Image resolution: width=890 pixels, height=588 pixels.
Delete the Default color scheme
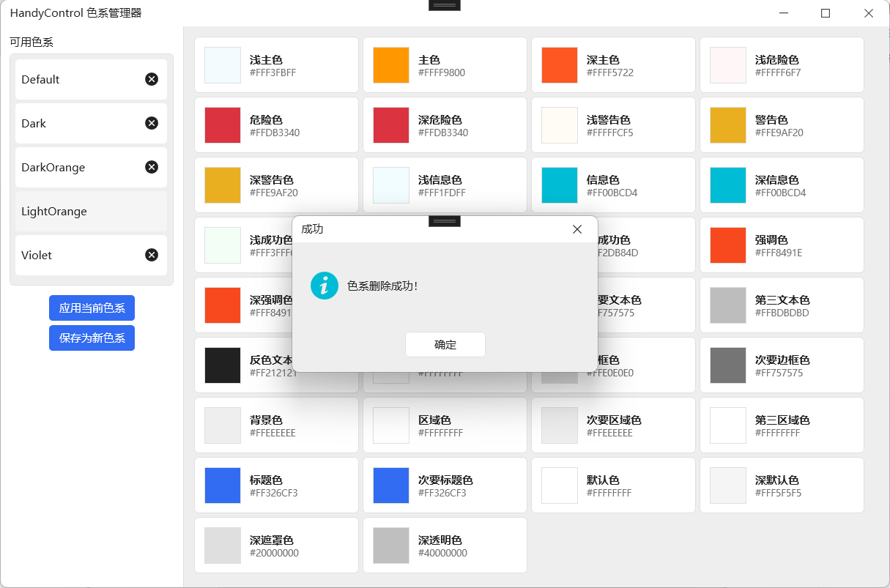coord(152,79)
